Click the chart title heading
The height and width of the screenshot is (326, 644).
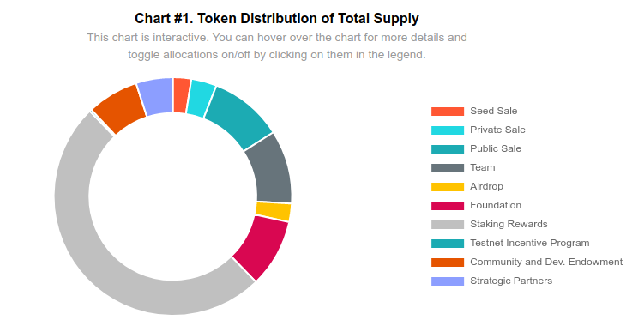(277, 19)
